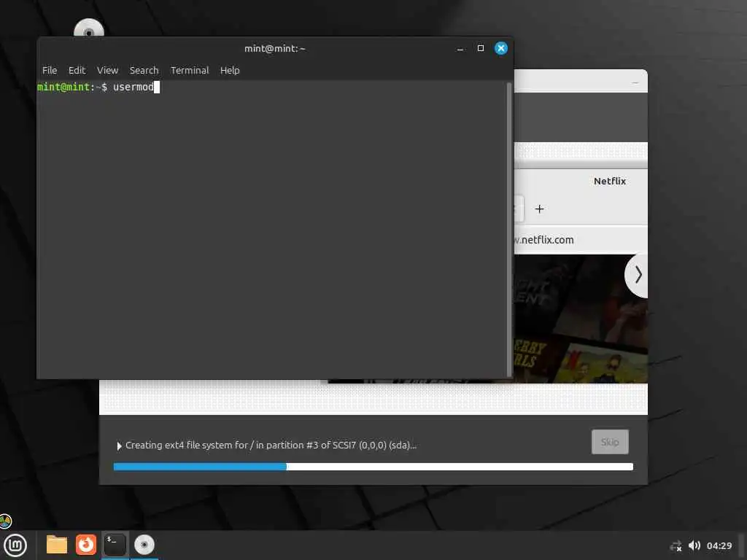Viewport: 747px width, 560px height.
Task: Click the terminal command line text area
Action: click(x=271, y=228)
